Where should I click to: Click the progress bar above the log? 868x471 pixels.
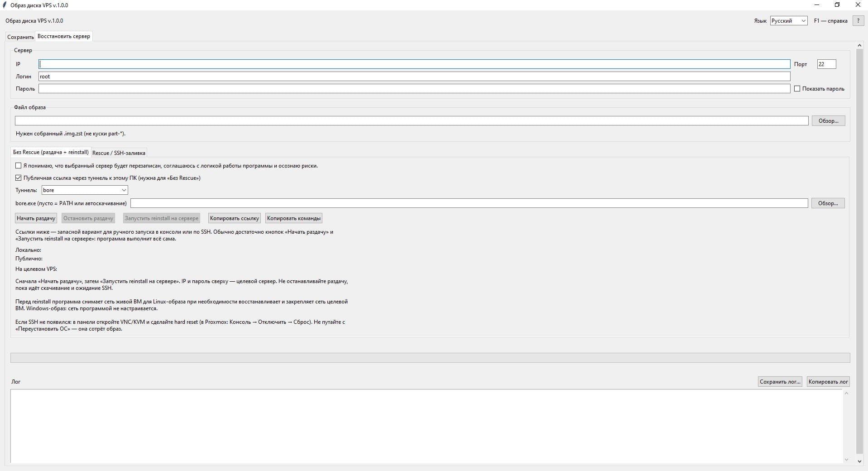click(430, 358)
